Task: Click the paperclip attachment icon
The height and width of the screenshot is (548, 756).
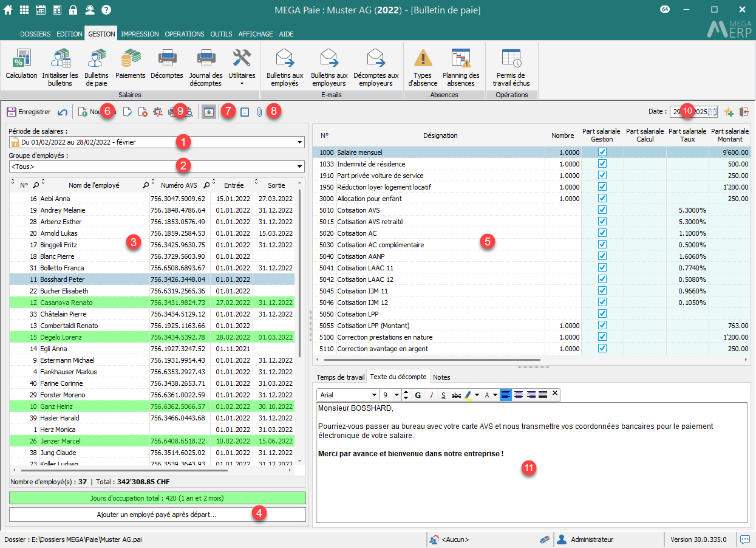Action: click(x=259, y=112)
